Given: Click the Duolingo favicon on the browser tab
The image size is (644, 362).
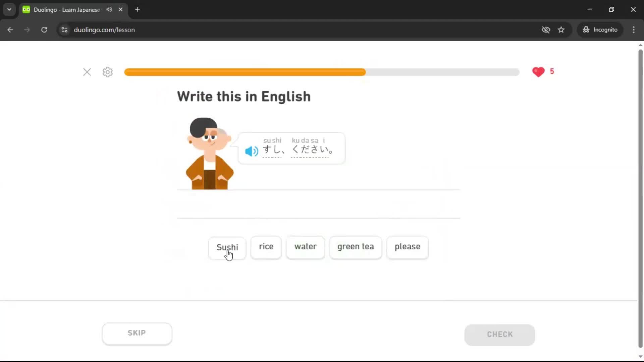Looking at the screenshot, I should 26,9.
